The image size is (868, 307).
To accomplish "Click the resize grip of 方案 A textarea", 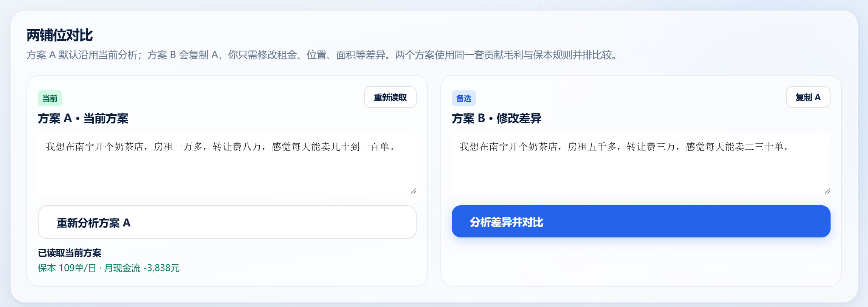I will pyautogui.click(x=413, y=191).
